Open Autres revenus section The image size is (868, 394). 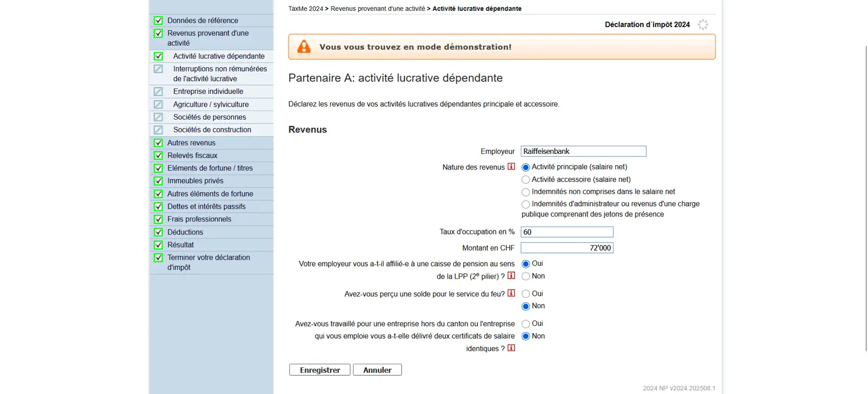point(191,143)
